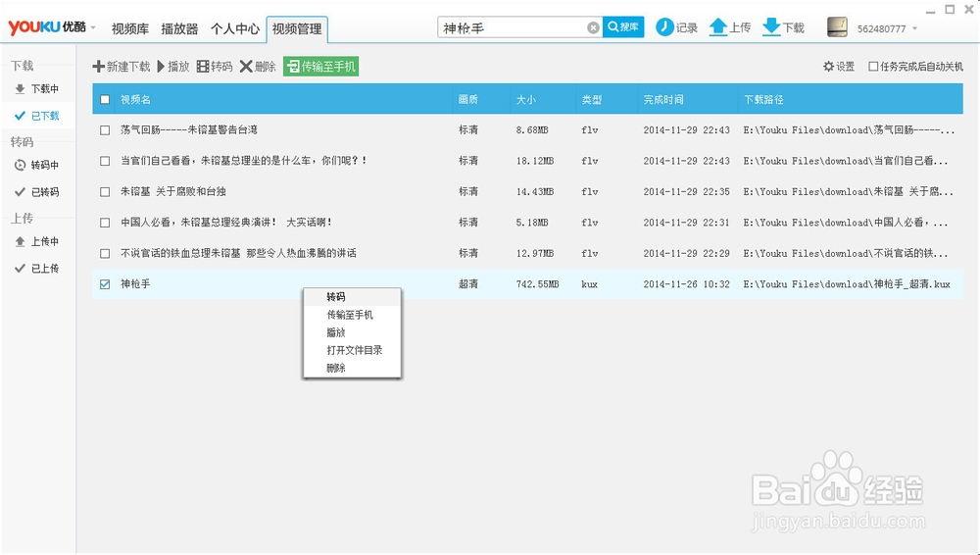Click the 超清 quality cell
This screenshot has height=555, width=980.
tap(468, 284)
